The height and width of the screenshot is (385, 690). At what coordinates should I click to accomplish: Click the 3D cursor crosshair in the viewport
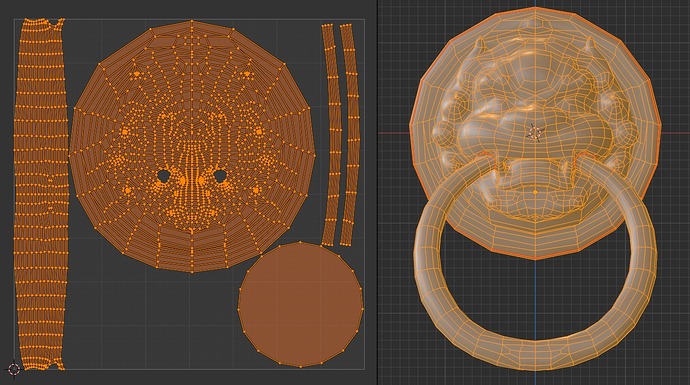535,132
